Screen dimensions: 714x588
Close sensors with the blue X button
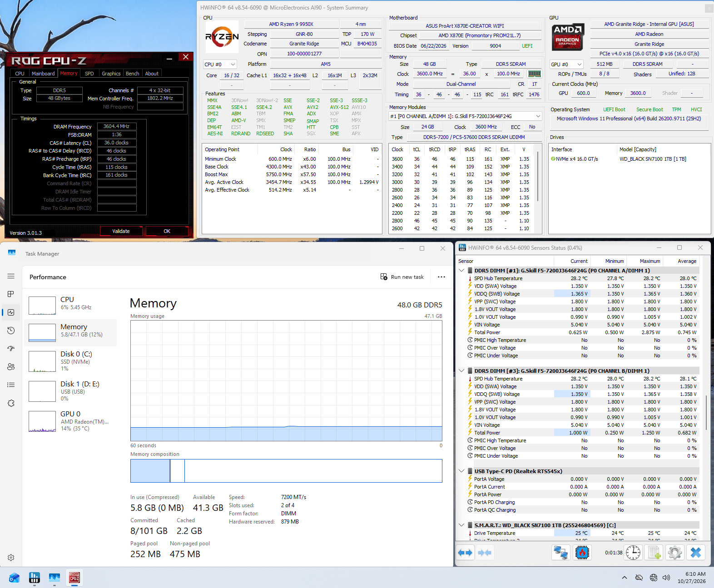[696, 553]
